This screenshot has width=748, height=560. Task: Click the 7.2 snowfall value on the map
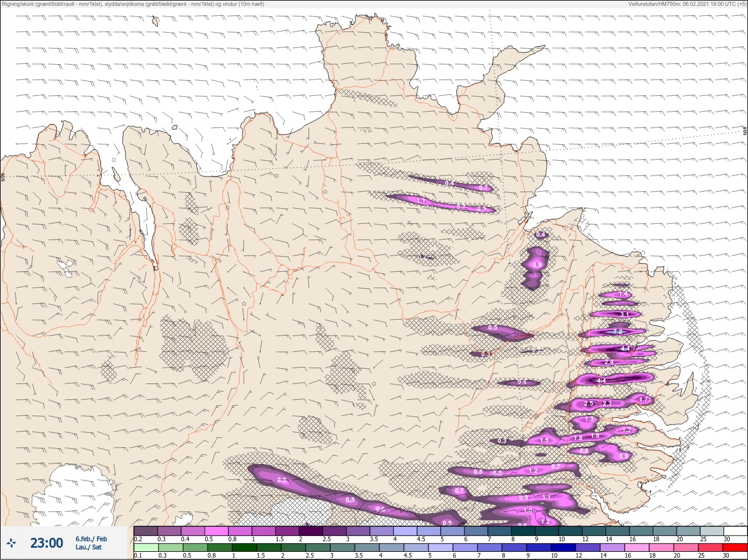tap(619, 331)
